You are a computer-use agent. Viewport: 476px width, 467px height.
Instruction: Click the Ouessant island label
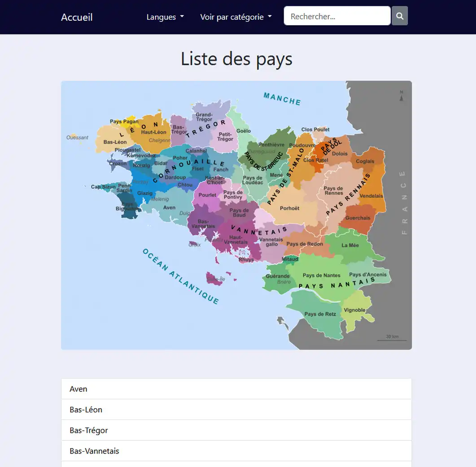pos(77,138)
